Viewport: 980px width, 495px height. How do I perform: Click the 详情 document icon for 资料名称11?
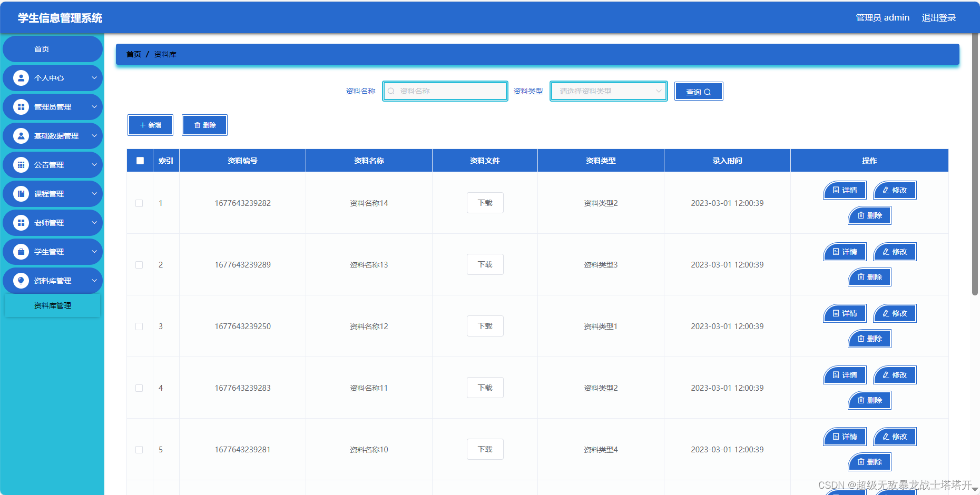pos(836,375)
